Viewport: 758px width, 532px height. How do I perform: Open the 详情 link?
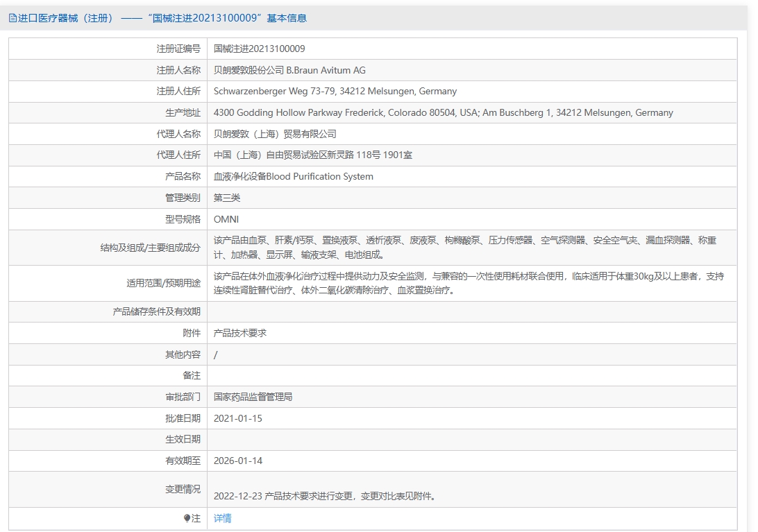coord(222,518)
